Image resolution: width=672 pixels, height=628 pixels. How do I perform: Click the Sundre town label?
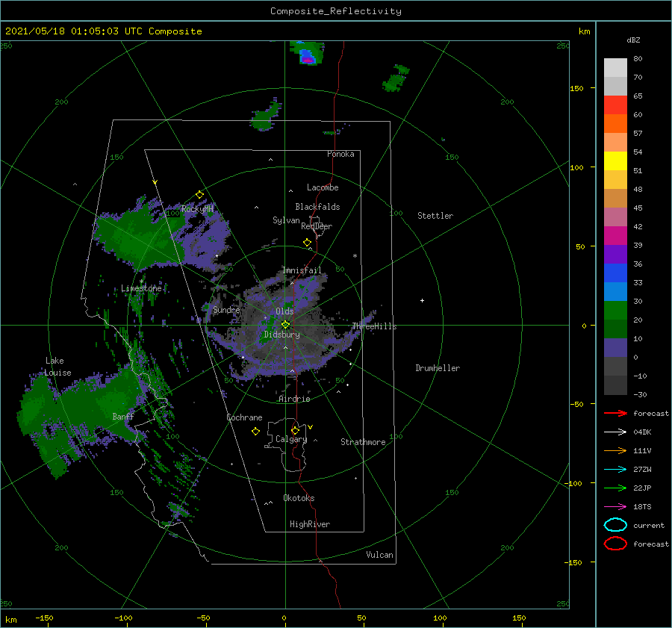[226, 309]
